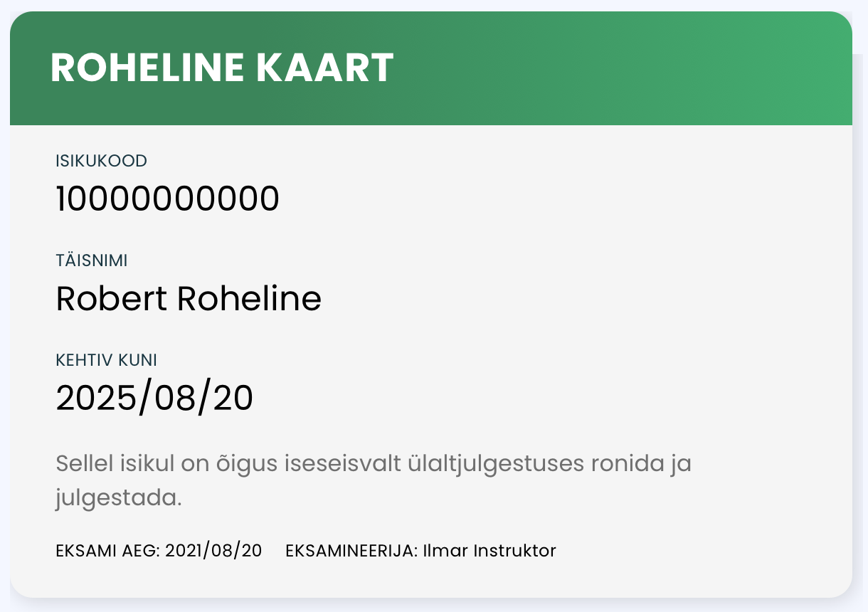This screenshot has height=612, width=868.
Task: Click the word KAART in the header
Action: (x=324, y=68)
